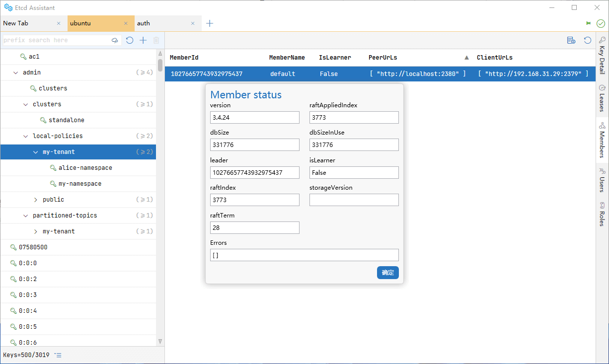Click the key list options icon in status bar
Image resolution: width=609 pixels, height=364 pixels.
(58, 355)
